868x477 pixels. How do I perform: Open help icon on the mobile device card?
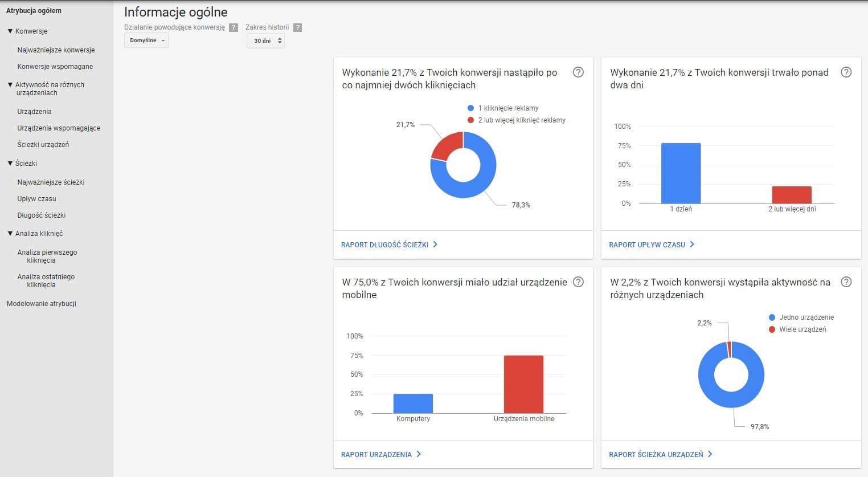tap(578, 282)
